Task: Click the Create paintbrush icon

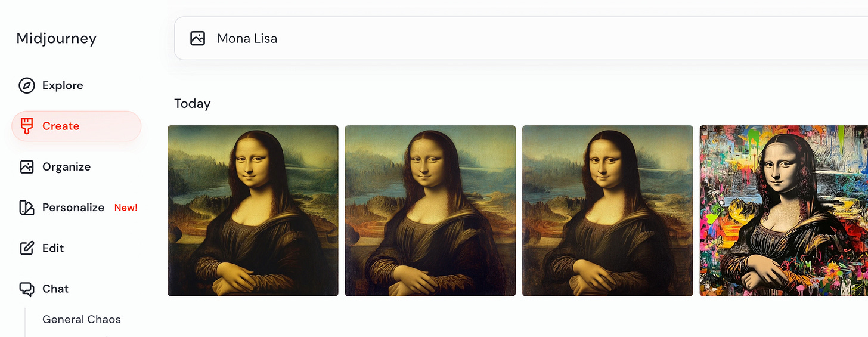Action: click(x=27, y=126)
